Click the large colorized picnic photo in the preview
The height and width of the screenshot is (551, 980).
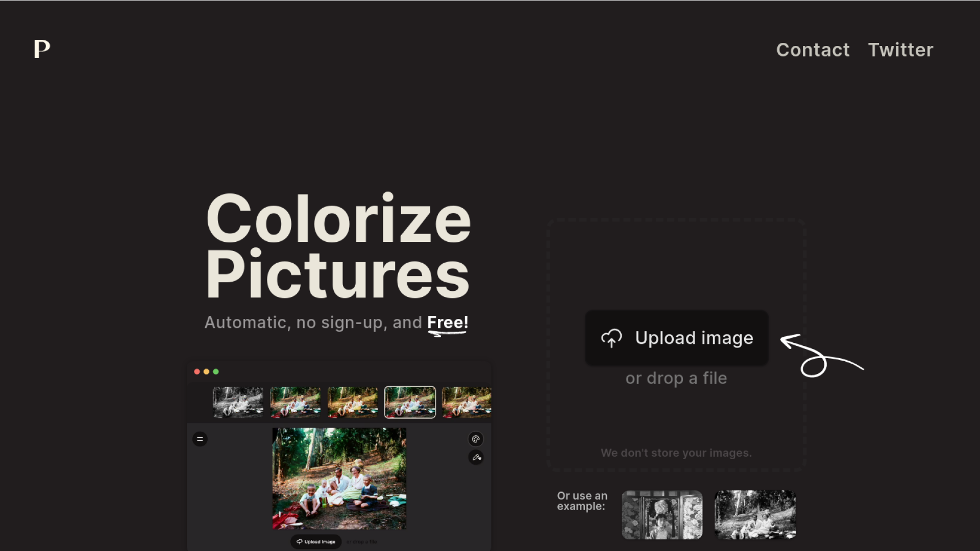point(339,479)
